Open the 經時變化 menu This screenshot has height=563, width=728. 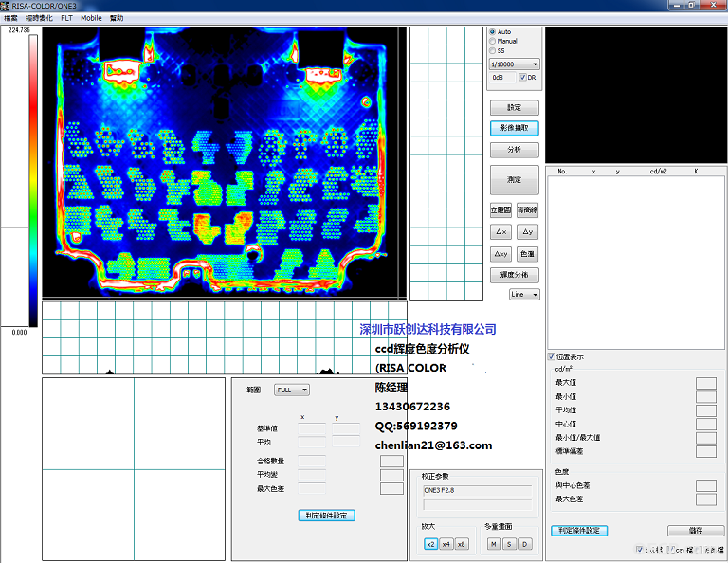(x=39, y=18)
